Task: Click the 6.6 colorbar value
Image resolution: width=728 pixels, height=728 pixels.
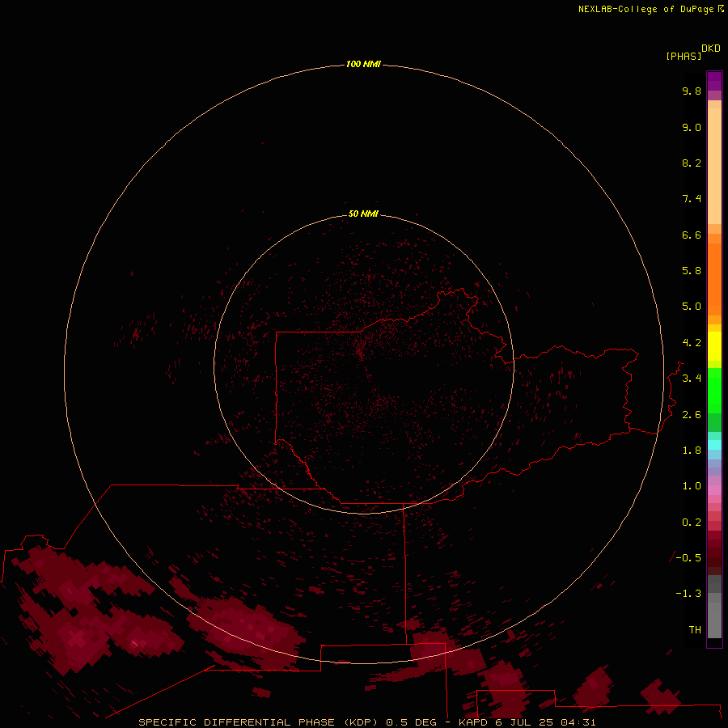Action: 692,235
